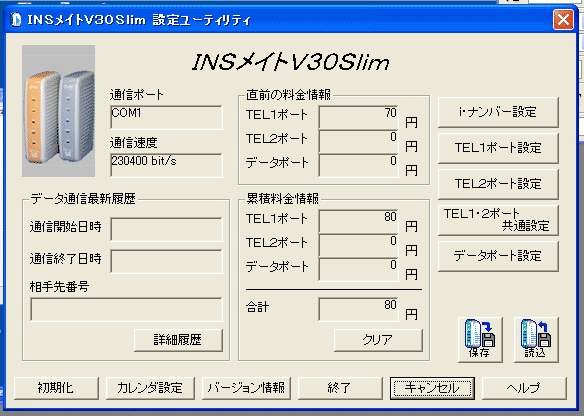This screenshot has width=584, height=416.
Task: Click the 相手先番号 label
Action: point(59,287)
